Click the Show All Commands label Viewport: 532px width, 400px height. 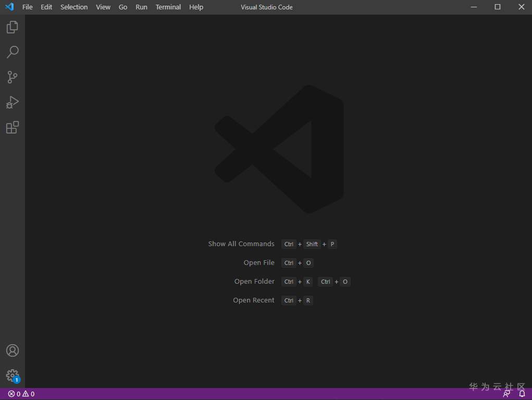point(241,244)
